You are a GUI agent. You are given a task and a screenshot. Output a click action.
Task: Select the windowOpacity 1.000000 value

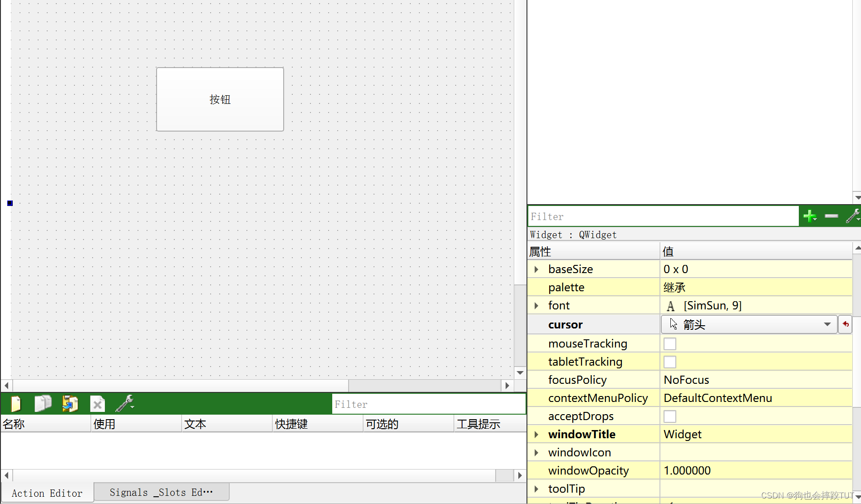click(x=756, y=470)
